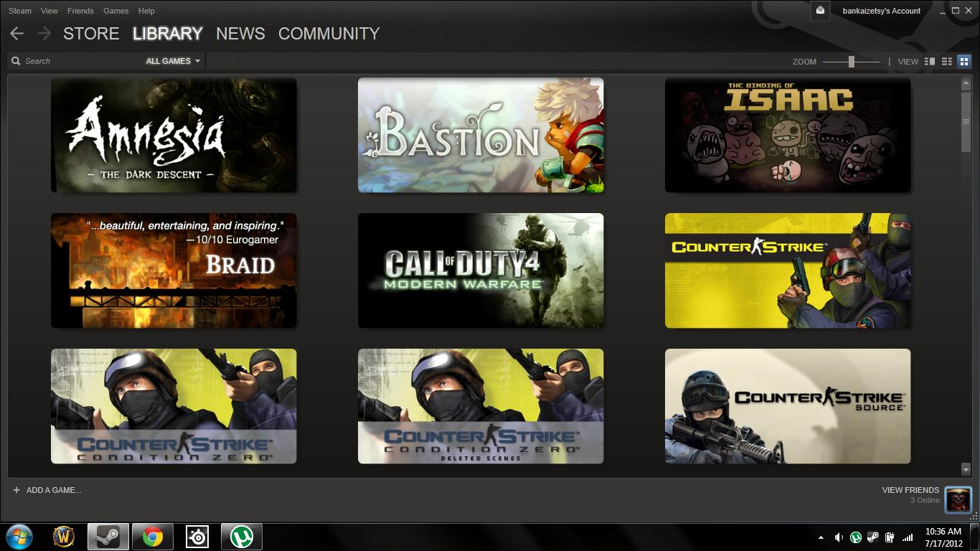This screenshot has height=551, width=980.
Task: Open bankaizetsy's Account link
Action: pos(881,11)
